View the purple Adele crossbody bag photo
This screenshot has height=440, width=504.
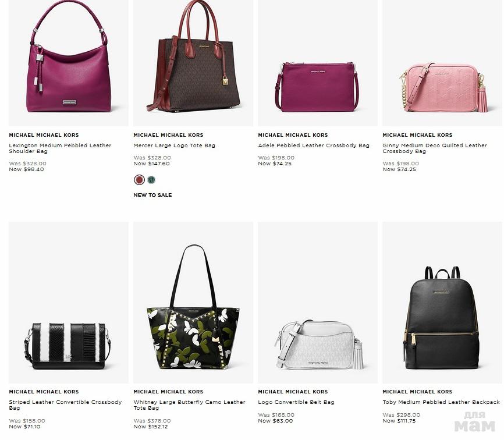pyautogui.click(x=318, y=63)
